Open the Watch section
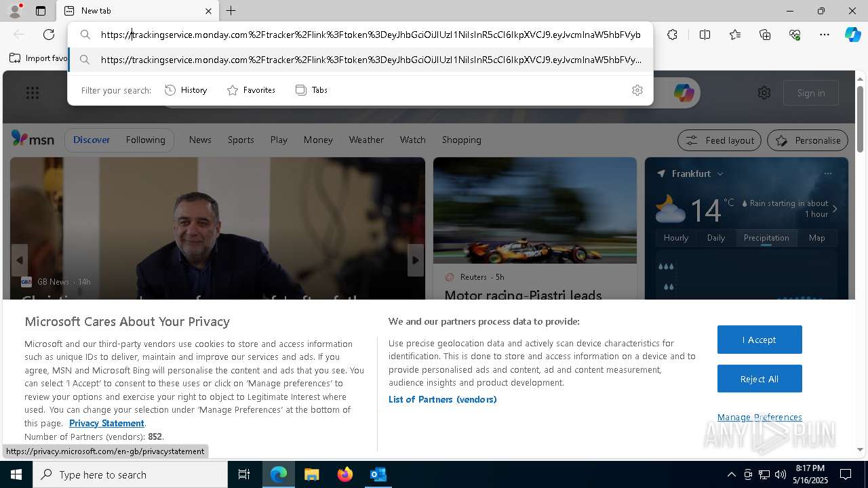 click(x=412, y=140)
